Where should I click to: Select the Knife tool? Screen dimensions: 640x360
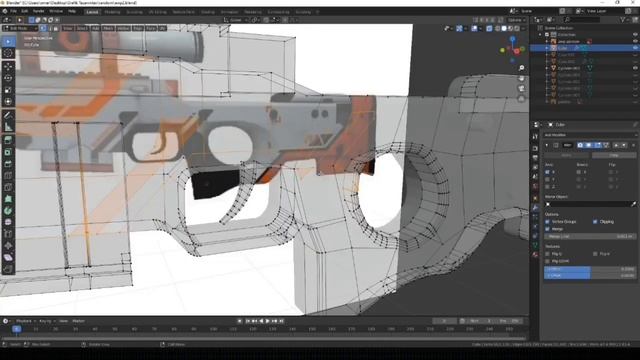click(8, 187)
